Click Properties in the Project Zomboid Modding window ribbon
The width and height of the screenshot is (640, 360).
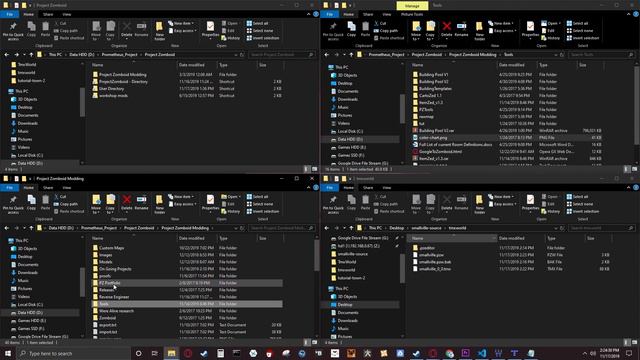[x=210, y=202]
